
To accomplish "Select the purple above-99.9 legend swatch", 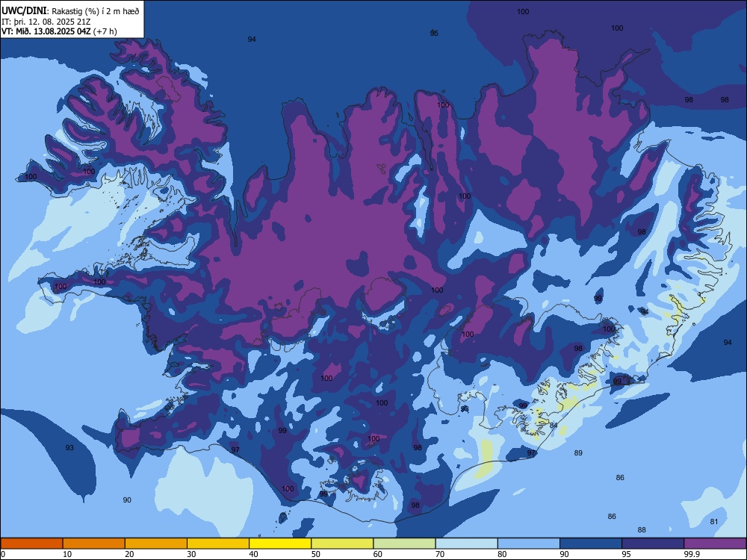I will tap(715, 544).
